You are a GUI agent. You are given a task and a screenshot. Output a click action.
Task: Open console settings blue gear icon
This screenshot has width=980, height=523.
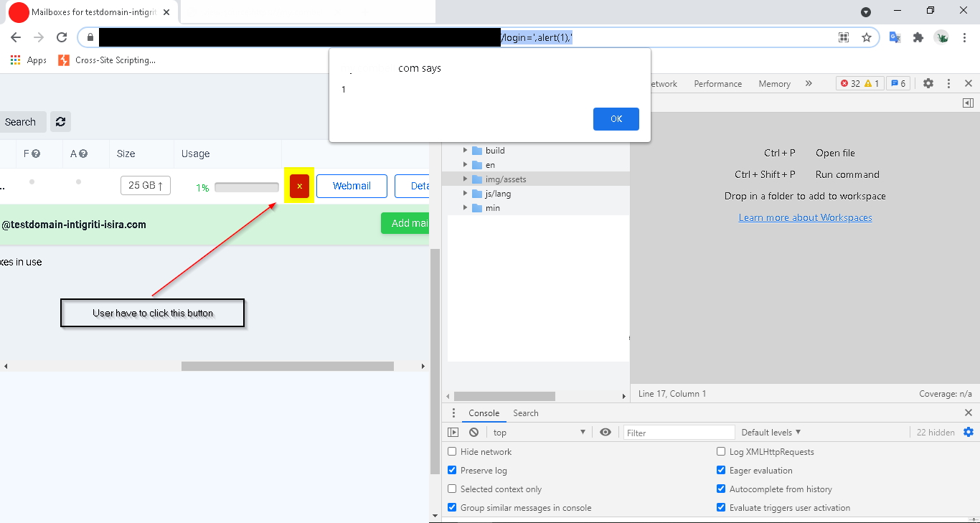(x=968, y=432)
